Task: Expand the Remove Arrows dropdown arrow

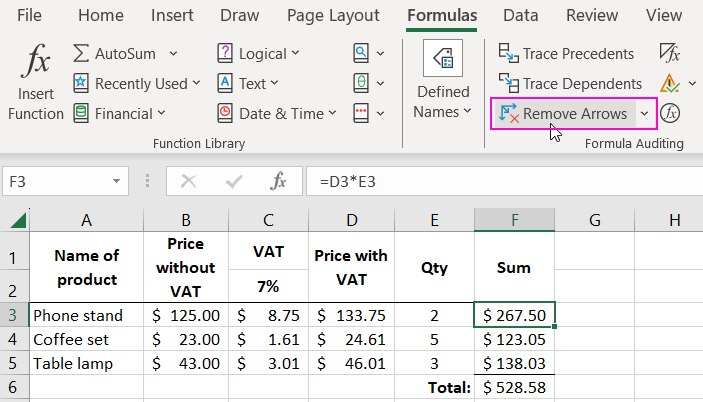Action: coord(644,114)
